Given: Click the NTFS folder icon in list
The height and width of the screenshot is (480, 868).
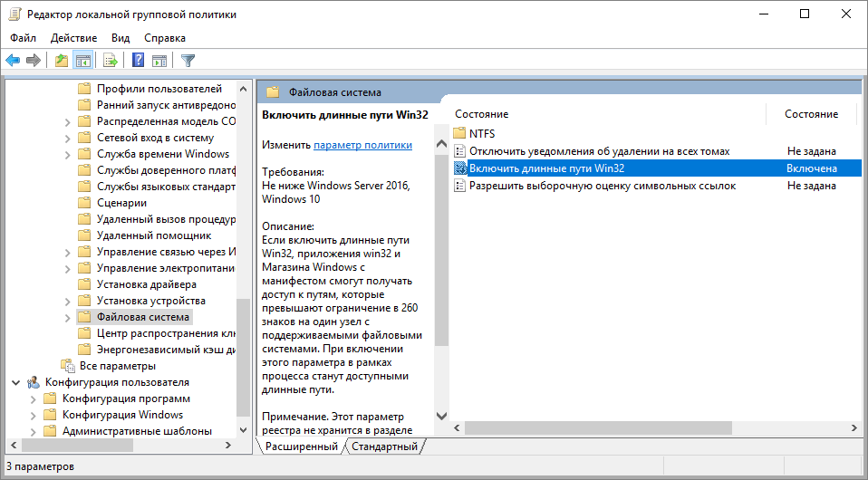Looking at the screenshot, I should pyautogui.click(x=459, y=133).
